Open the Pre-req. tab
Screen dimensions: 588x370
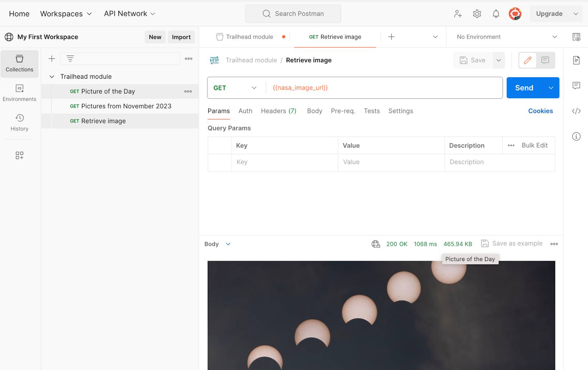click(x=343, y=111)
